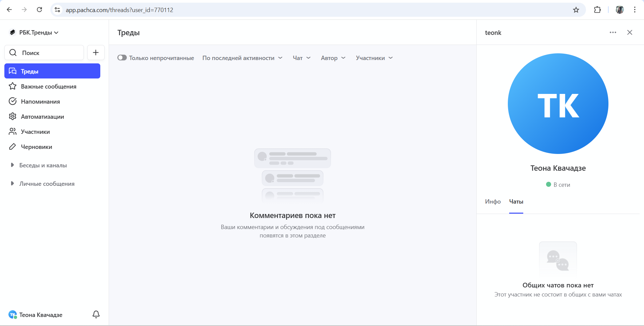This screenshot has height=326, width=644.
Task: Click the pencil icon beside Черновики
Action: click(x=13, y=147)
